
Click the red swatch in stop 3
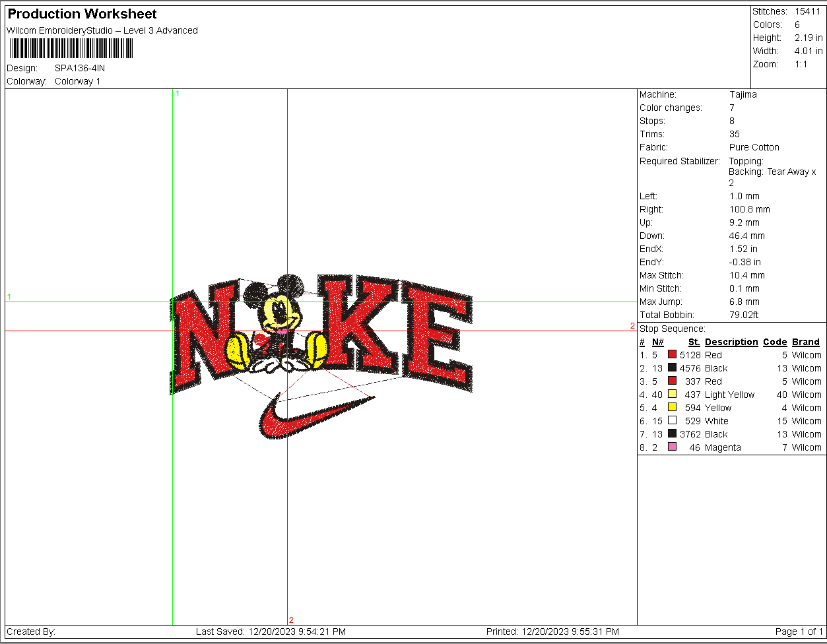click(672, 381)
